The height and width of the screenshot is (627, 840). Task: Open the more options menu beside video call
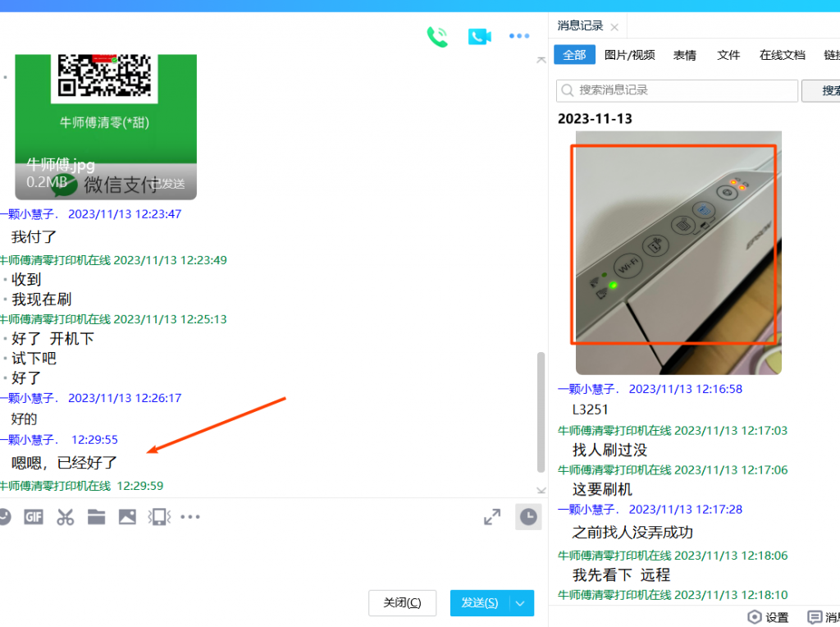point(519,36)
